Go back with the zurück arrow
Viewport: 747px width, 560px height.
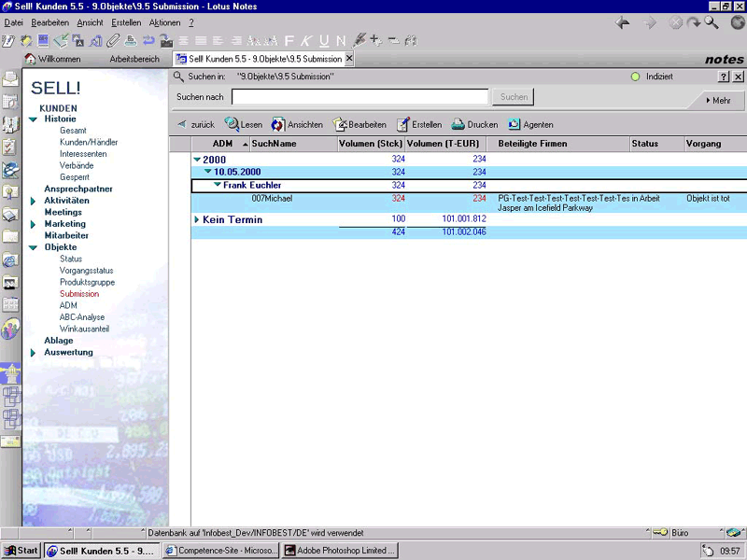182,124
